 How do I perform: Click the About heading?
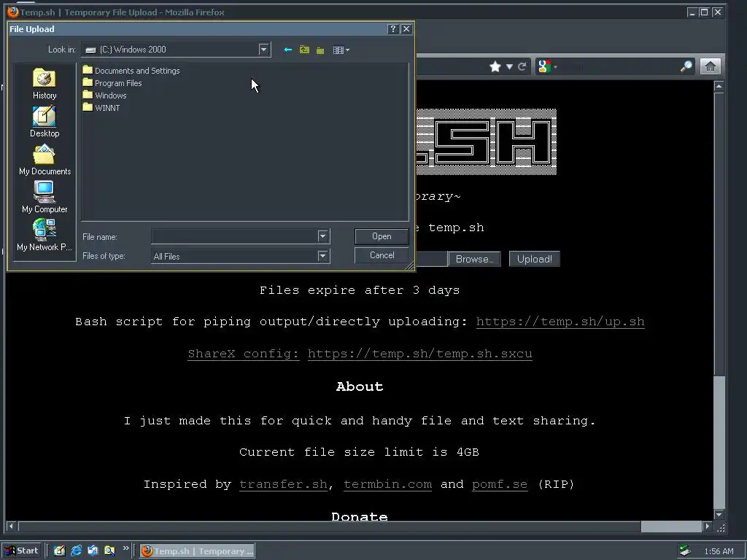[x=360, y=386]
